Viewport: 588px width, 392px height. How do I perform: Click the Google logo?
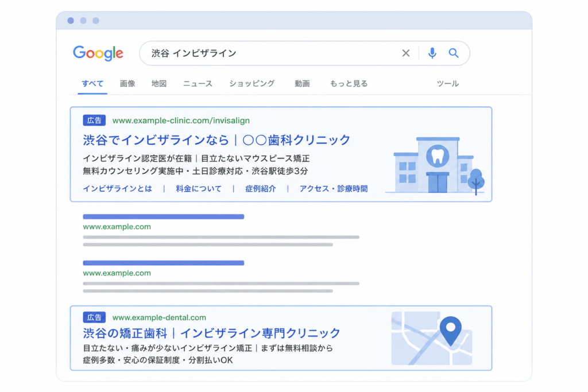coord(98,53)
